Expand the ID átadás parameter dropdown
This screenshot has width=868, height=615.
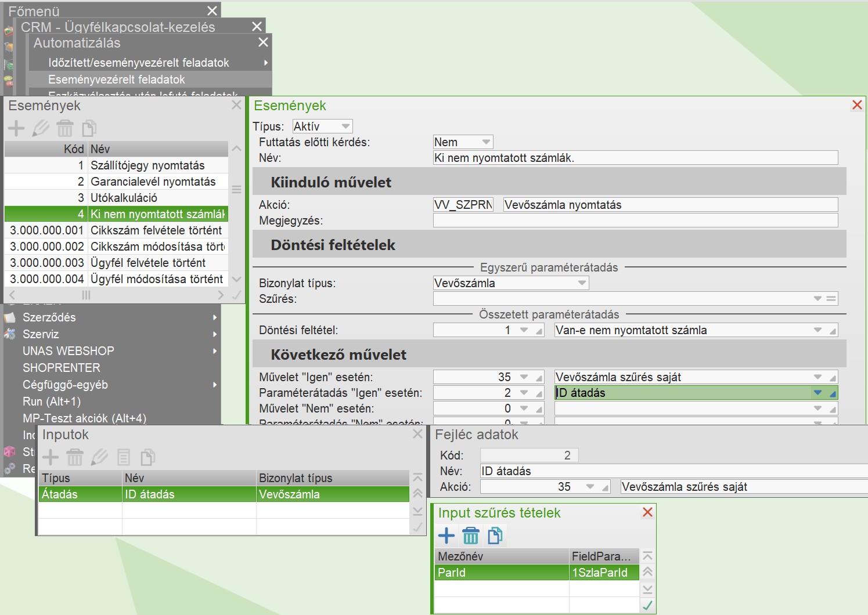point(817,393)
